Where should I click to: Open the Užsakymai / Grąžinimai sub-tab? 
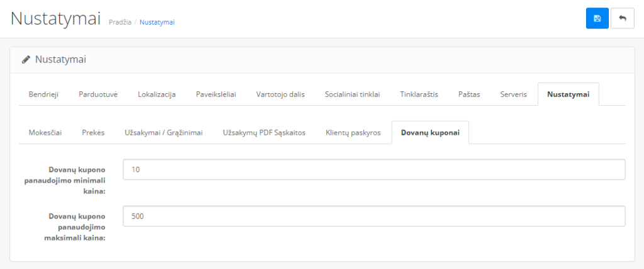pos(164,132)
